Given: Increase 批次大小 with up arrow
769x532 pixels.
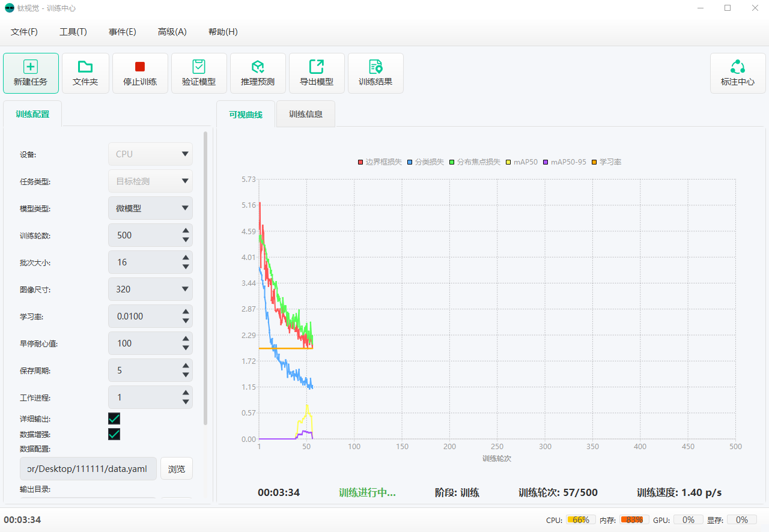Looking at the screenshot, I should point(186,257).
